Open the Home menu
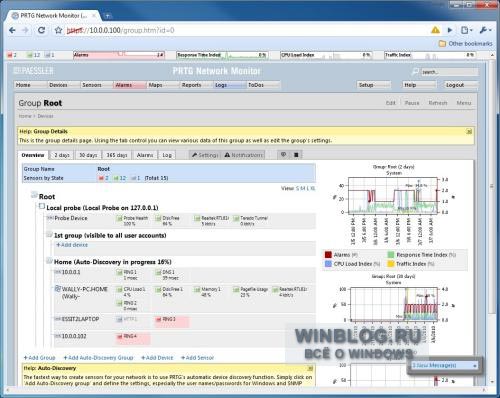Image resolution: width=500 pixels, height=398 pixels. tap(30, 85)
